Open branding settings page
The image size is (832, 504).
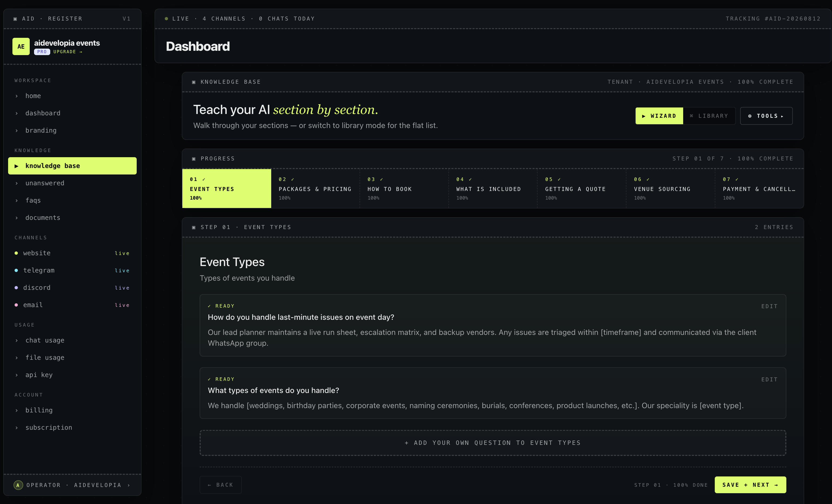pyautogui.click(x=72, y=130)
